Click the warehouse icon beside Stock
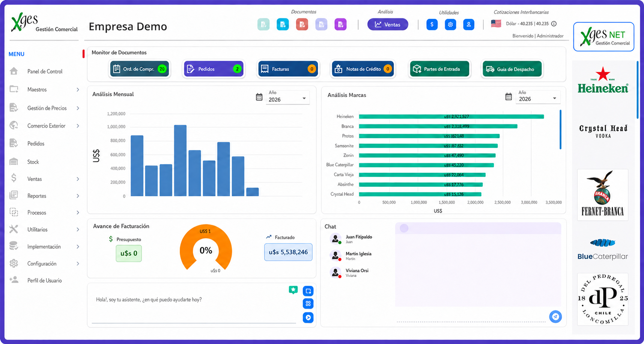Screen dimensions: 644x344 (x=14, y=161)
